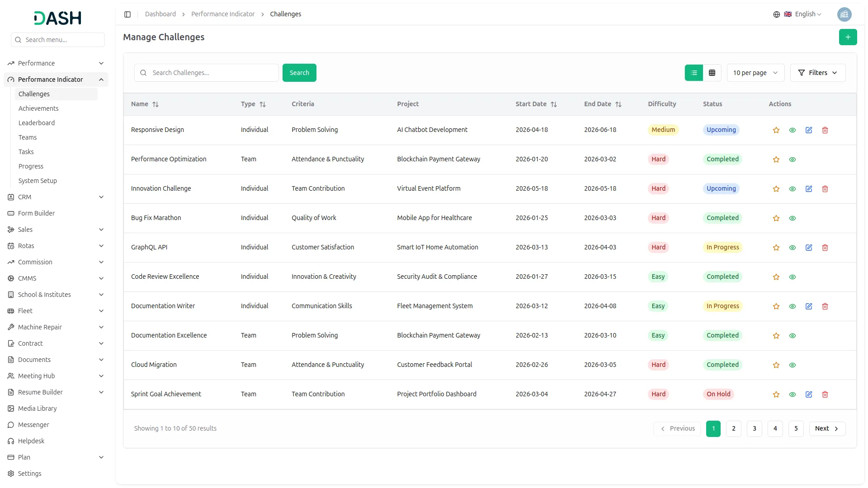868x488 pixels.
Task: View the Performance Optimization challenge
Action: point(793,160)
